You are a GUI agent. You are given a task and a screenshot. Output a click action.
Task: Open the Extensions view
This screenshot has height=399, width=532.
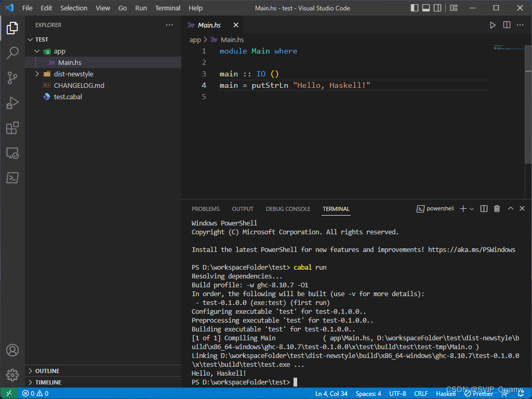[x=12, y=128]
